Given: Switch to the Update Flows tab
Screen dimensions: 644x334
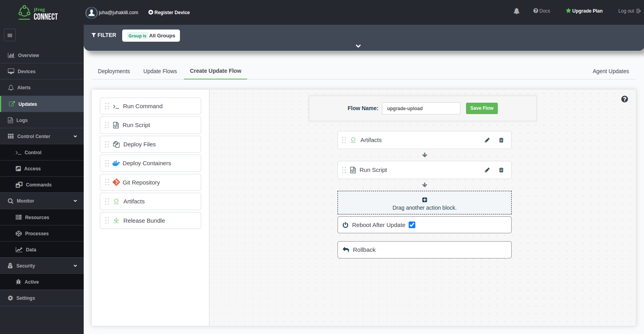Looking at the screenshot, I should (x=160, y=71).
